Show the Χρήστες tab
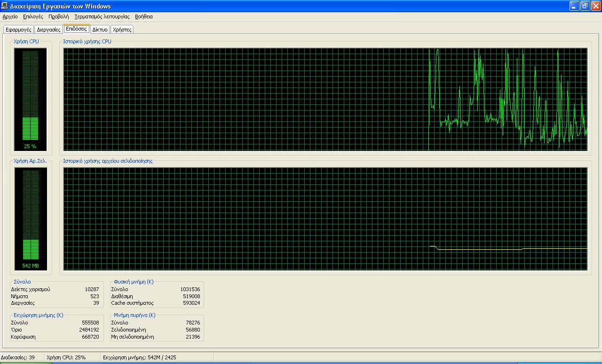Screen dimensions: 602x364 pyautogui.click(x=122, y=30)
